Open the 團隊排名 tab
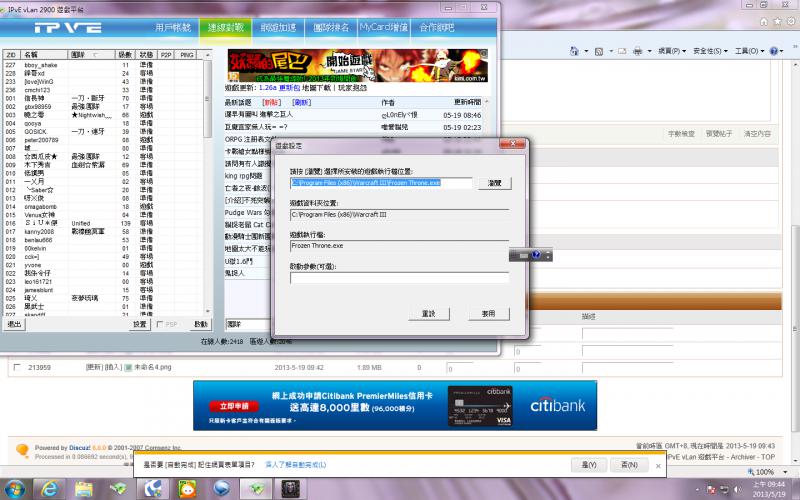800x500 pixels. click(331, 28)
